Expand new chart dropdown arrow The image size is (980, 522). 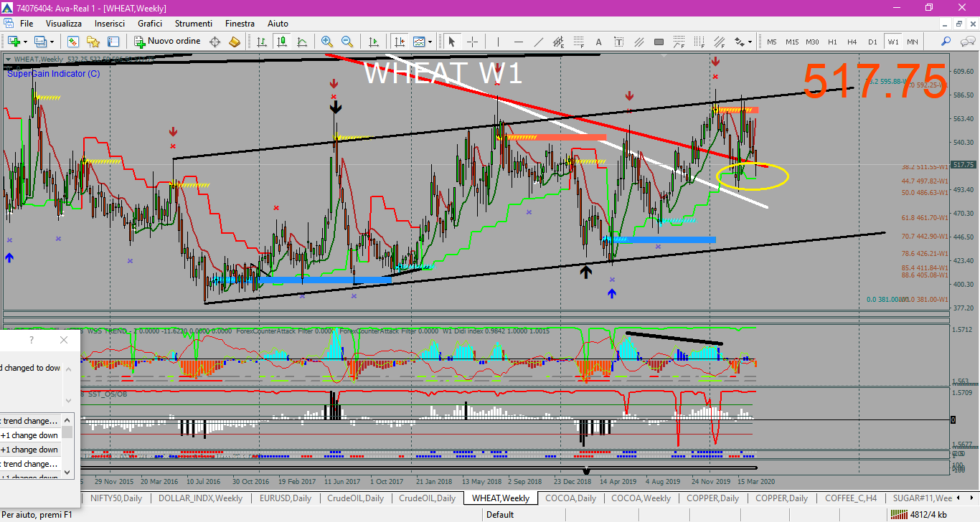pyautogui.click(x=24, y=42)
